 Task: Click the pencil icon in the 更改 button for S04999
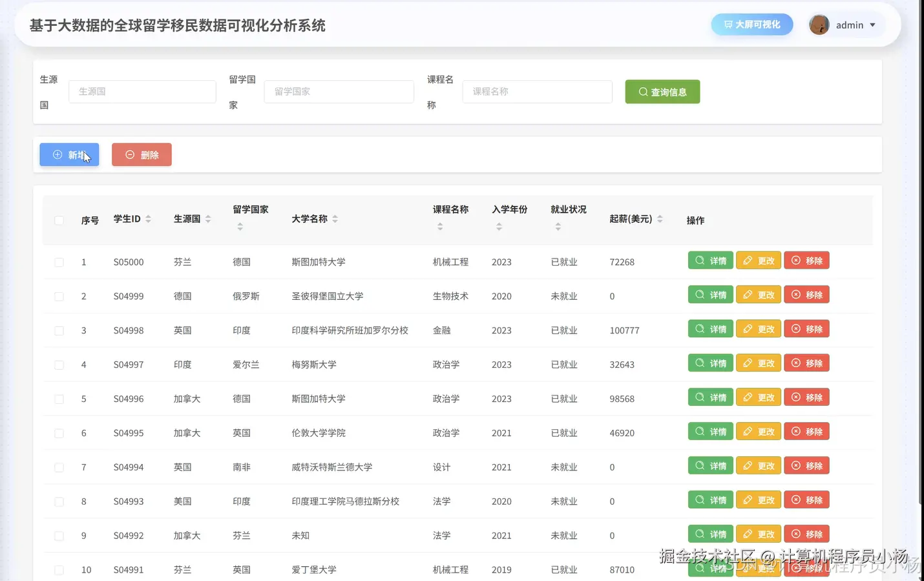[x=748, y=294]
